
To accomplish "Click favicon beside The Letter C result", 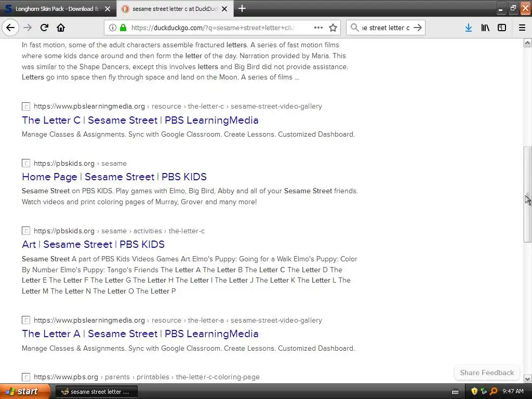I will [26, 107].
